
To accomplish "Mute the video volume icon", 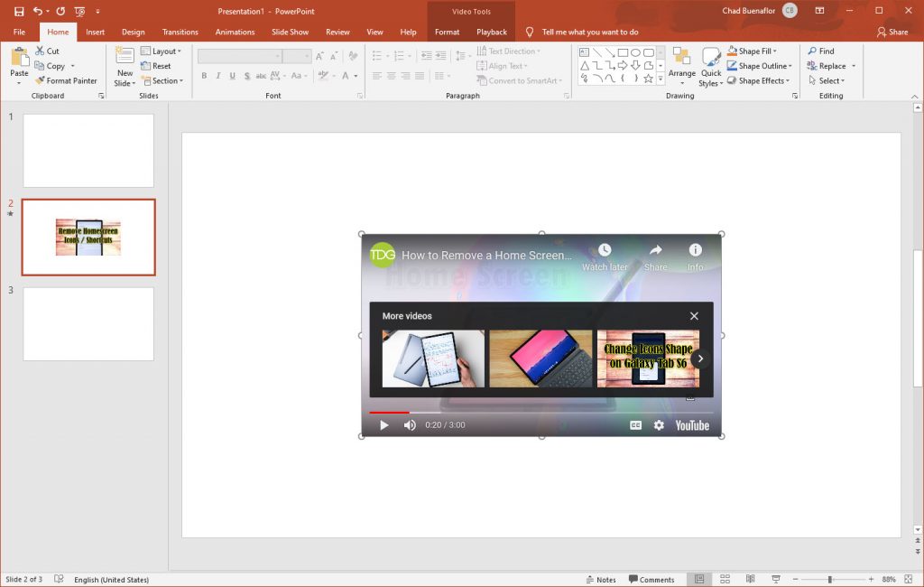I will click(410, 424).
